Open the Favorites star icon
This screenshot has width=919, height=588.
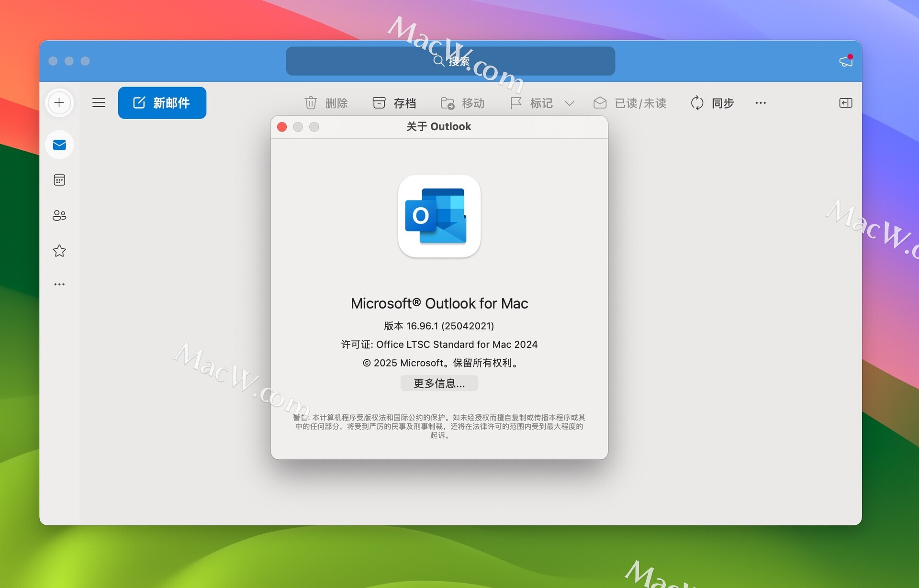(x=59, y=251)
